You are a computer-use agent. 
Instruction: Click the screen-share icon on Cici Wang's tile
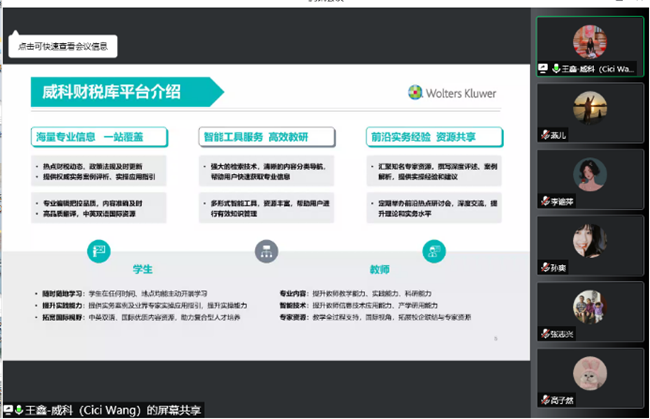tap(543, 68)
